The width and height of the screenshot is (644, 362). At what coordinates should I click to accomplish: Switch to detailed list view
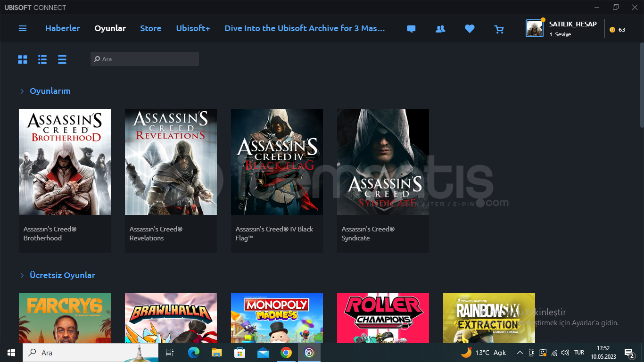tap(42, 59)
